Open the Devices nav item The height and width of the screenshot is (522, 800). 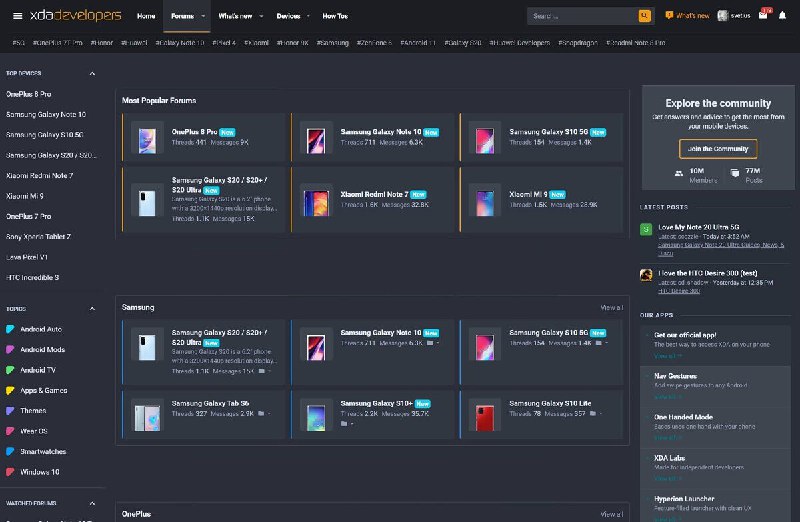coord(288,16)
